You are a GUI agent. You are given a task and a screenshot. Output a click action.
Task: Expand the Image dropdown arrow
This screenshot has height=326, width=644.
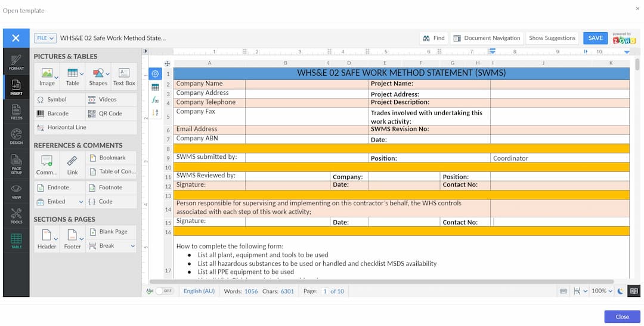point(56,77)
